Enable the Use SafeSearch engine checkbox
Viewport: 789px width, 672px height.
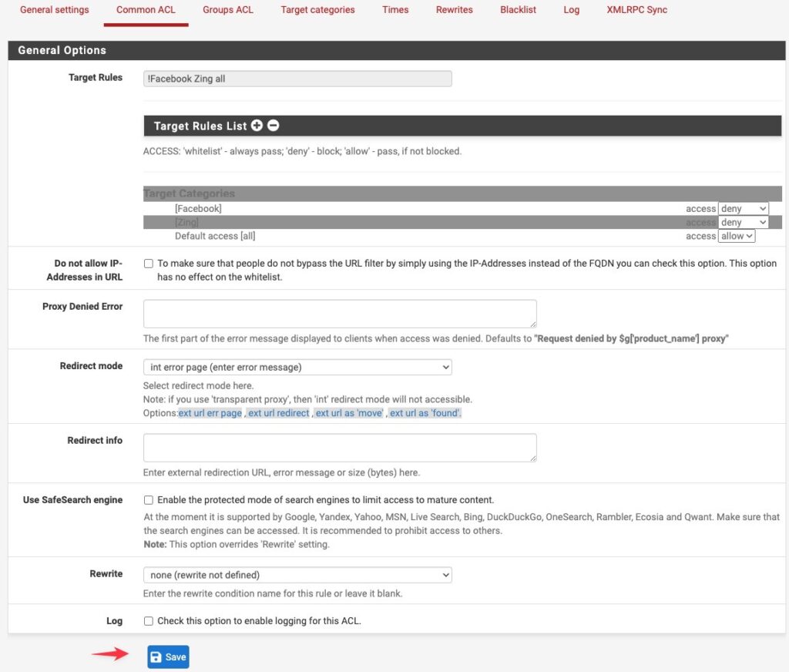click(149, 500)
